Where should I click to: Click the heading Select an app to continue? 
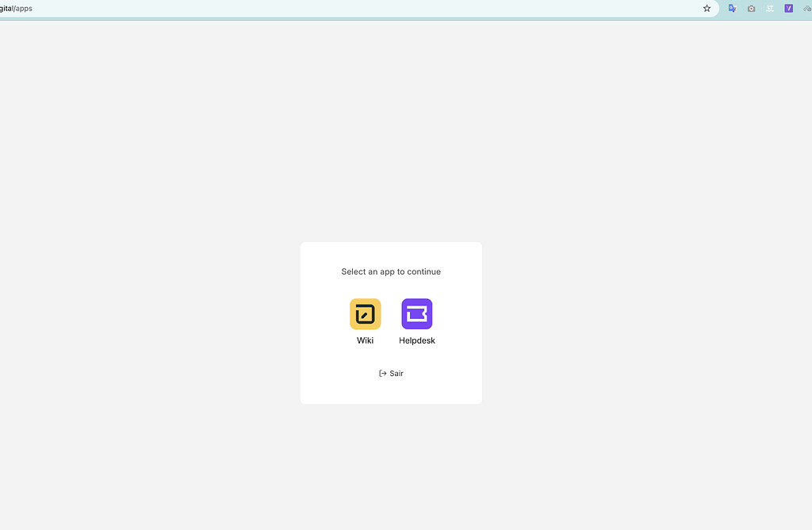(x=391, y=271)
